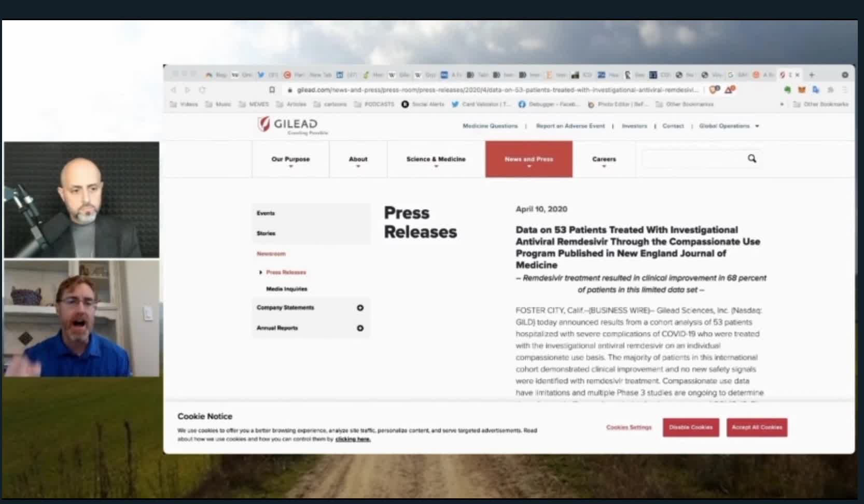Open the Photo Editor bookmark
This screenshot has width=864, height=504.
point(618,104)
